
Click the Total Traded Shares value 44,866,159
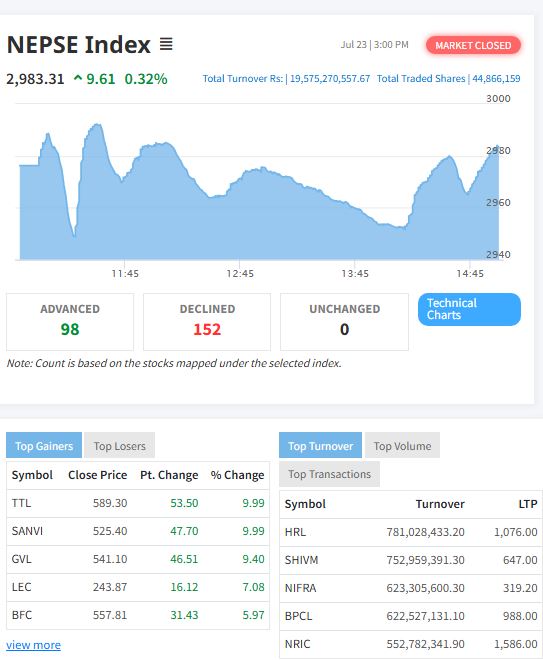[x=496, y=79]
